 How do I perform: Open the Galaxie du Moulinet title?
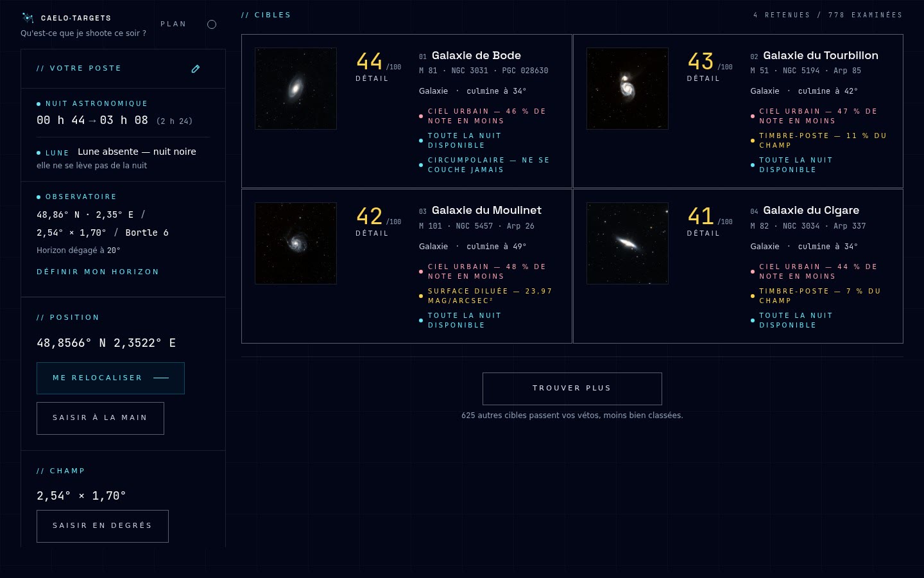click(486, 211)
